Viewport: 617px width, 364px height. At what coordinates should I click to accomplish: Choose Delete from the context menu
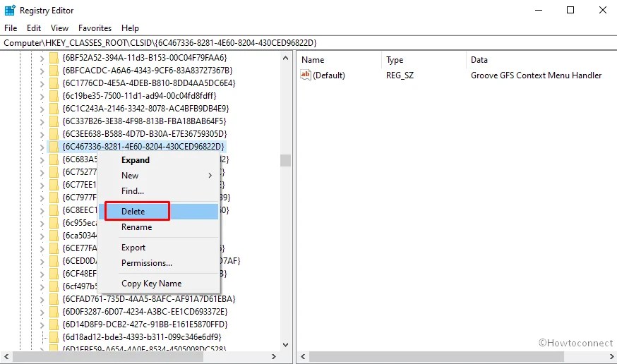160,212
